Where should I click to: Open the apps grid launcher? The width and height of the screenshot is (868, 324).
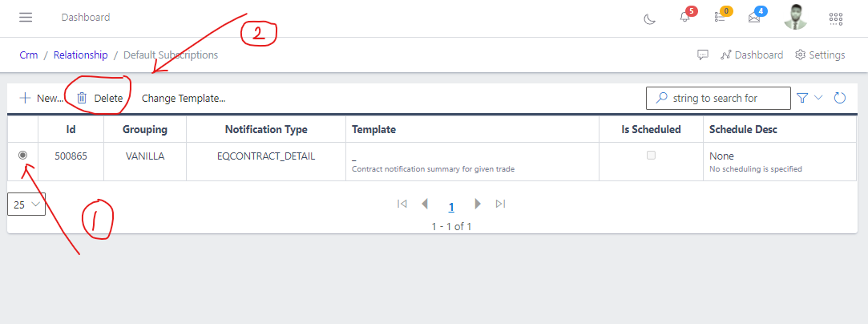click(x=836, y=18)
